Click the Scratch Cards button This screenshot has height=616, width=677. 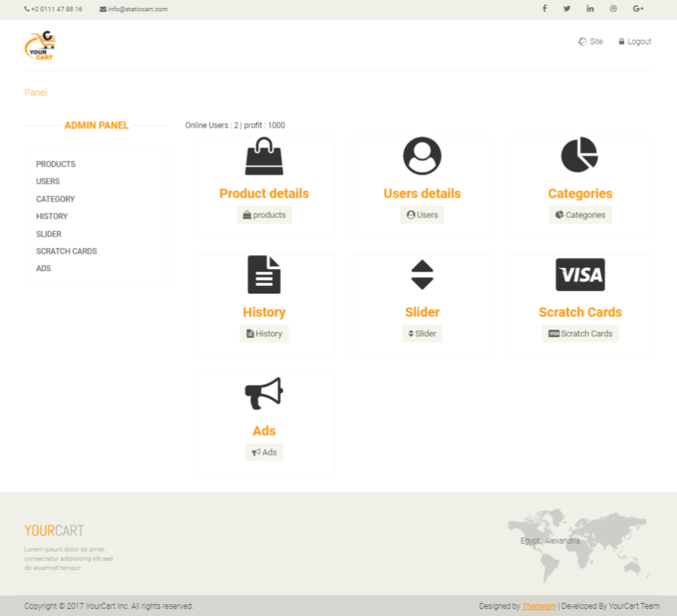click(580, 334)
